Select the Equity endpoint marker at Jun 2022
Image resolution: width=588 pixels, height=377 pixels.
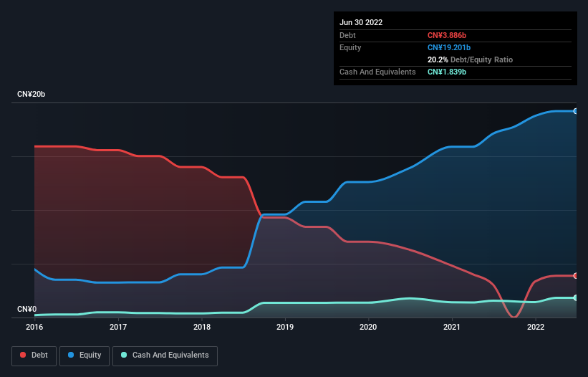[x=576, y=111]
